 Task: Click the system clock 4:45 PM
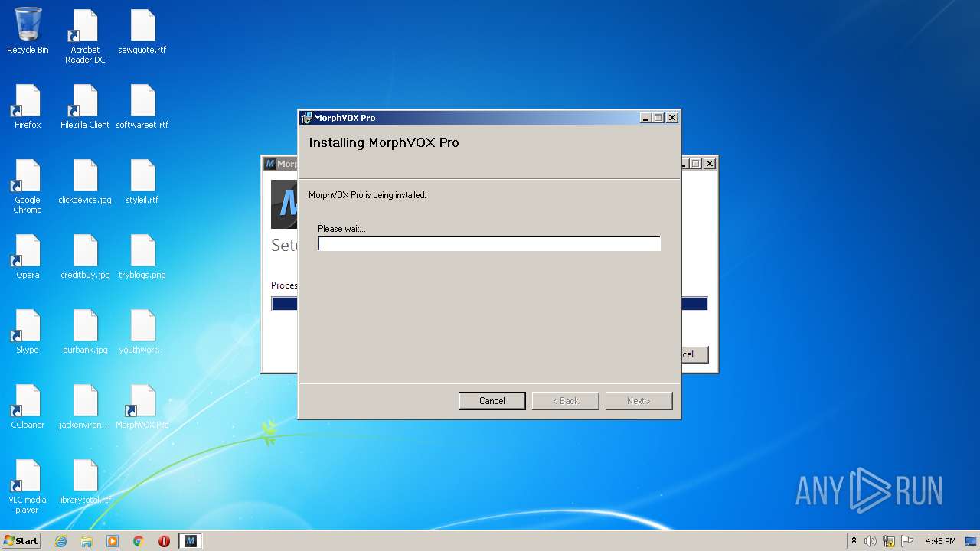coord(940,541)
